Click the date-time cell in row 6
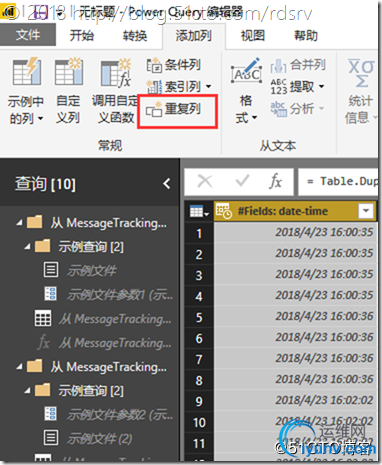The image size is (382, 465). (296, 337)
